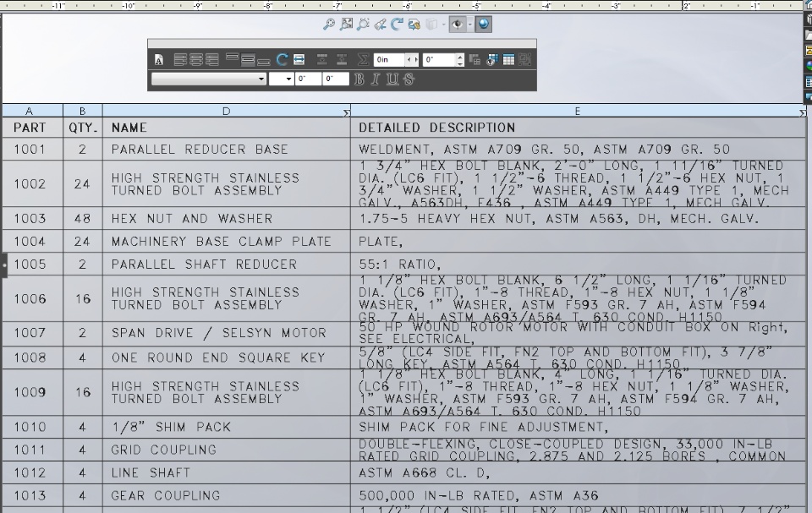Viewport: 812px width, 513px height.
Task: Select column header B
Action: coord(83,111)
